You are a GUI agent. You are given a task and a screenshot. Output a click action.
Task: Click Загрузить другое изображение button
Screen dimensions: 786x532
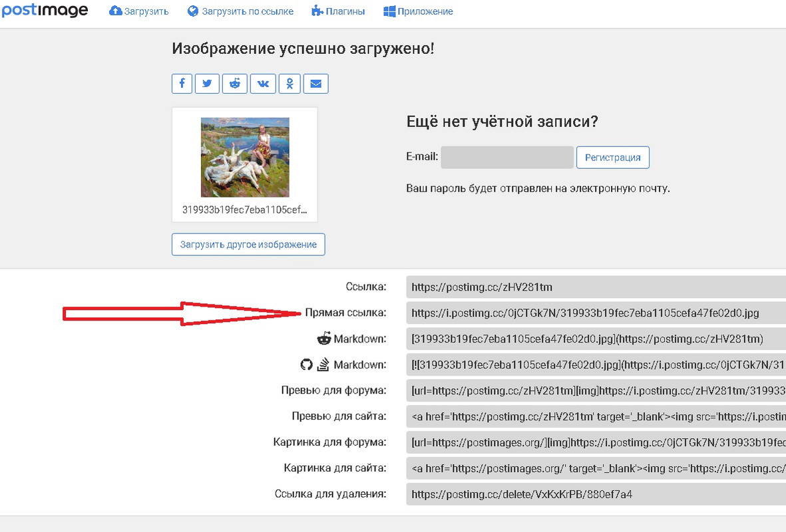(x=248, y=245)
